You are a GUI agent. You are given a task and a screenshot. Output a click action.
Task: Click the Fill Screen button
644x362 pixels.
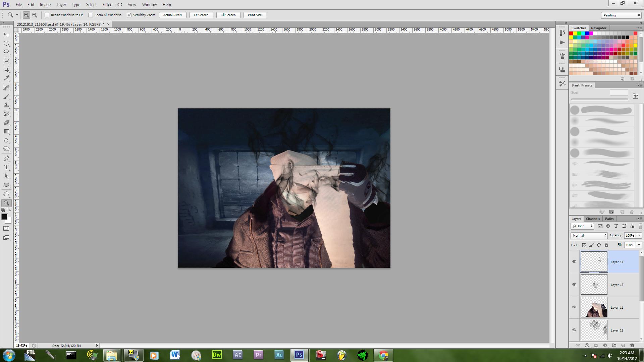(x=228, y=15)
